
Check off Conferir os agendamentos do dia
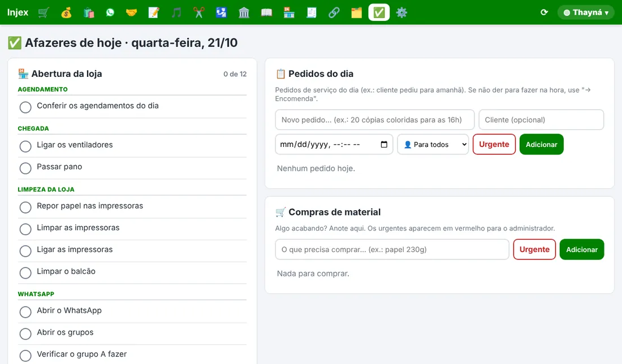tap(25, 107)
